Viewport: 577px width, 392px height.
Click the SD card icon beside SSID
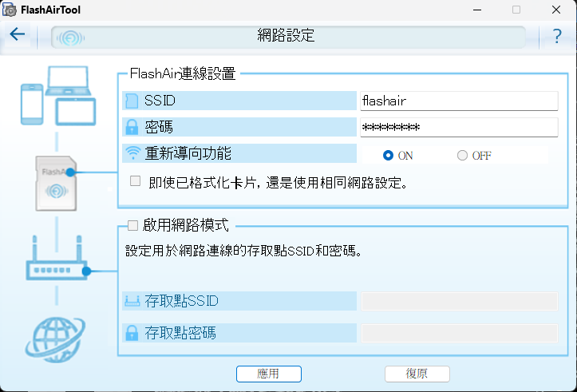tap(132, 101)
